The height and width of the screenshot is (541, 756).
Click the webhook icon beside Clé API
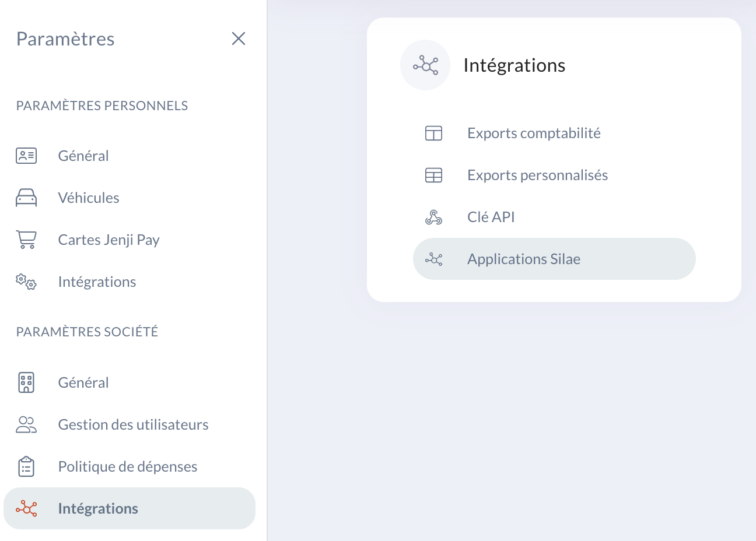[x=433, y=217]
